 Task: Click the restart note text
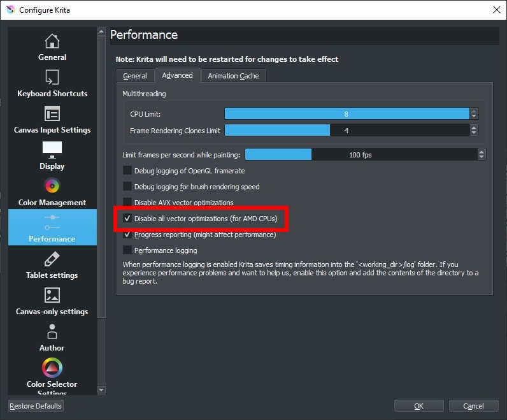coord(227,59)
